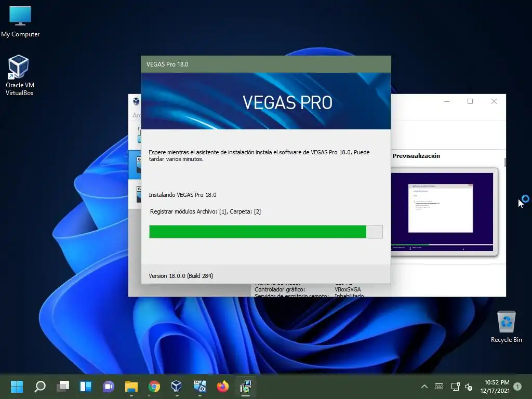Open notification center badge
The image size is (532, 399).
[x=517, y=387]
